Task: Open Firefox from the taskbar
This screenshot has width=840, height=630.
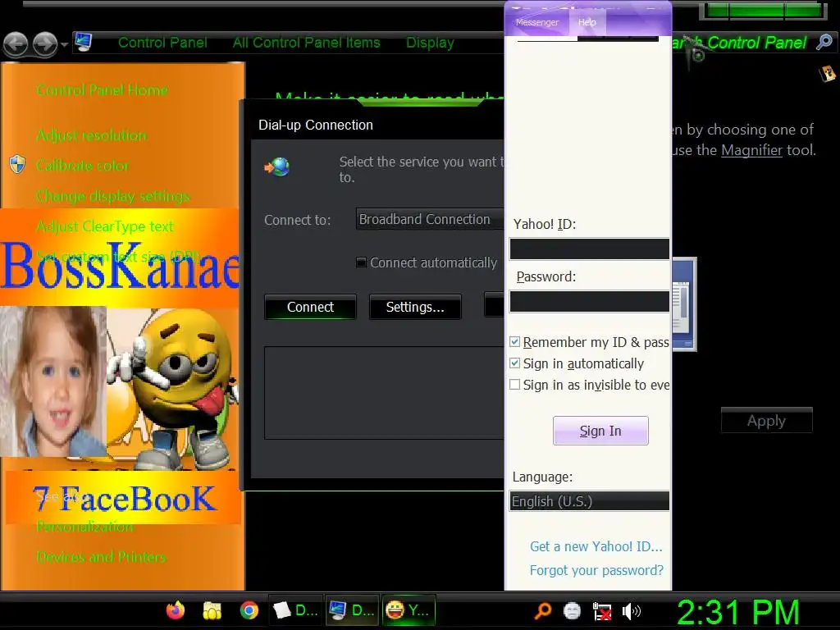Action: pos(176,610)
